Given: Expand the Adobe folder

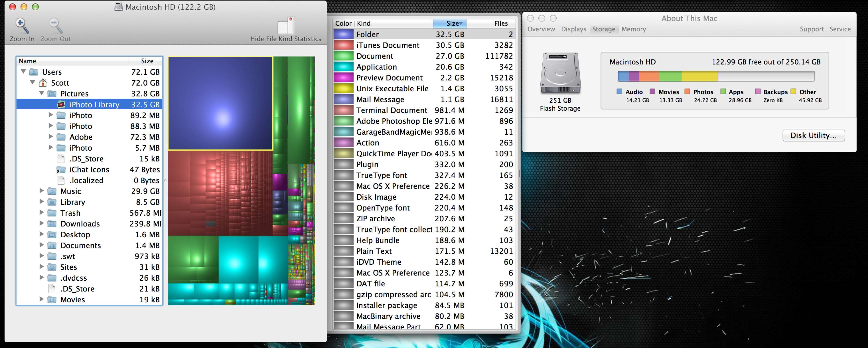Looking at the screenshot, I should (51, 137).
